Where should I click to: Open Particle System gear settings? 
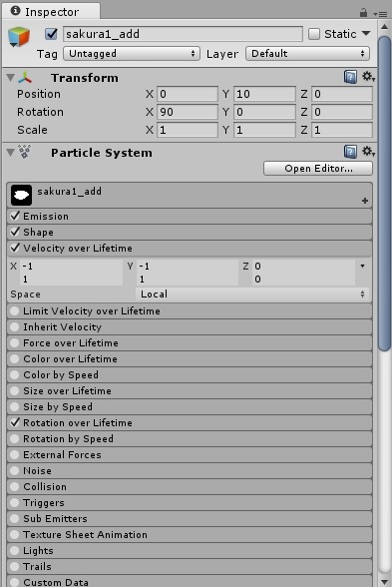pyautogui.click(x=368, y=152)
